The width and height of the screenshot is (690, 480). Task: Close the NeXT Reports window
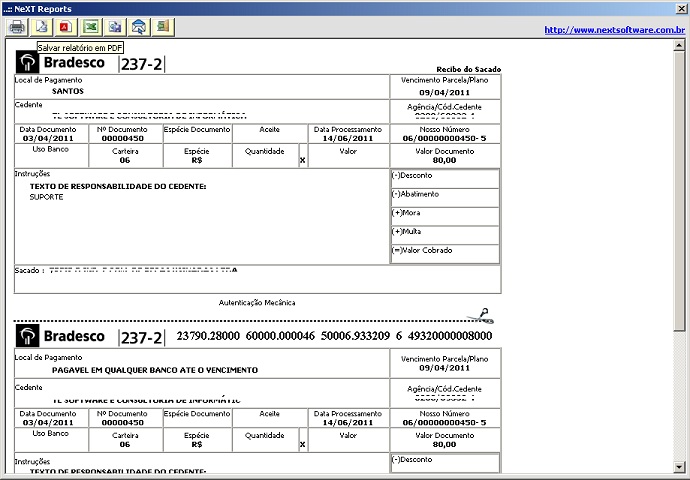pos(681,9)
